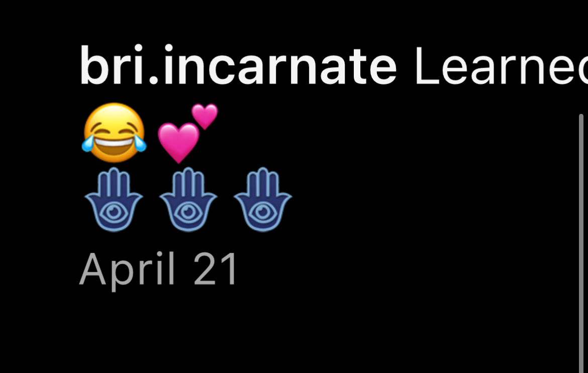Click the laughing emoji's white teeth
This screenshot has height=373, width=588.
(x=114, y=143)
